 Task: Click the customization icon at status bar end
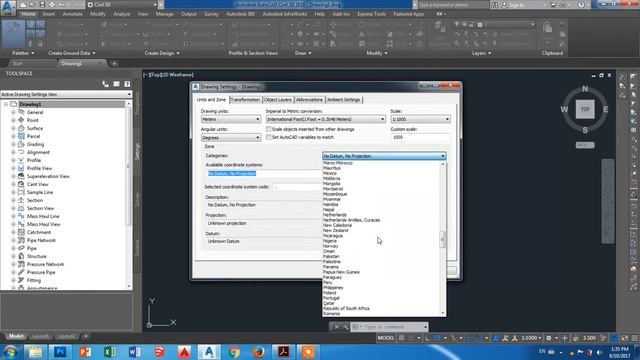tap(634, 338)
